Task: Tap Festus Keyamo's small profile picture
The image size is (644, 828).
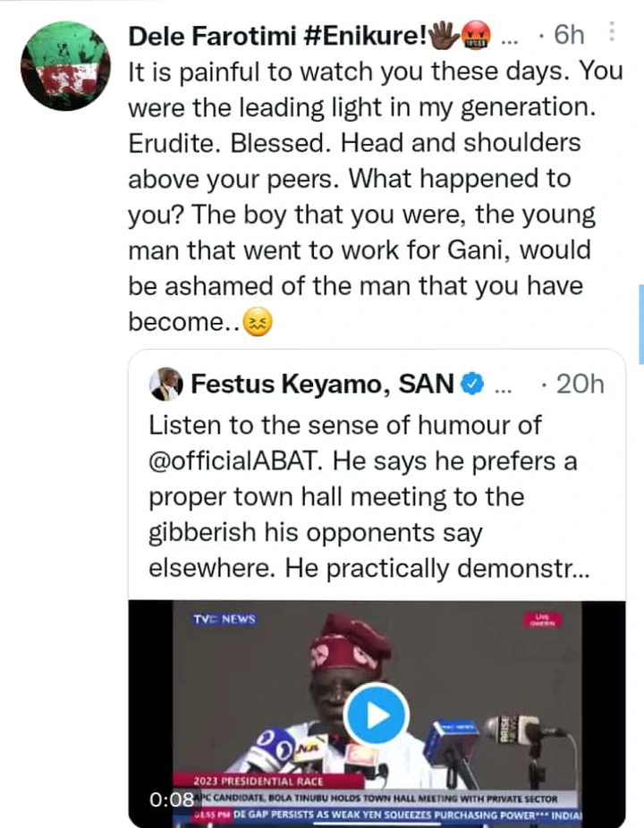Action: pyautogui.click(x=166, y=384)
